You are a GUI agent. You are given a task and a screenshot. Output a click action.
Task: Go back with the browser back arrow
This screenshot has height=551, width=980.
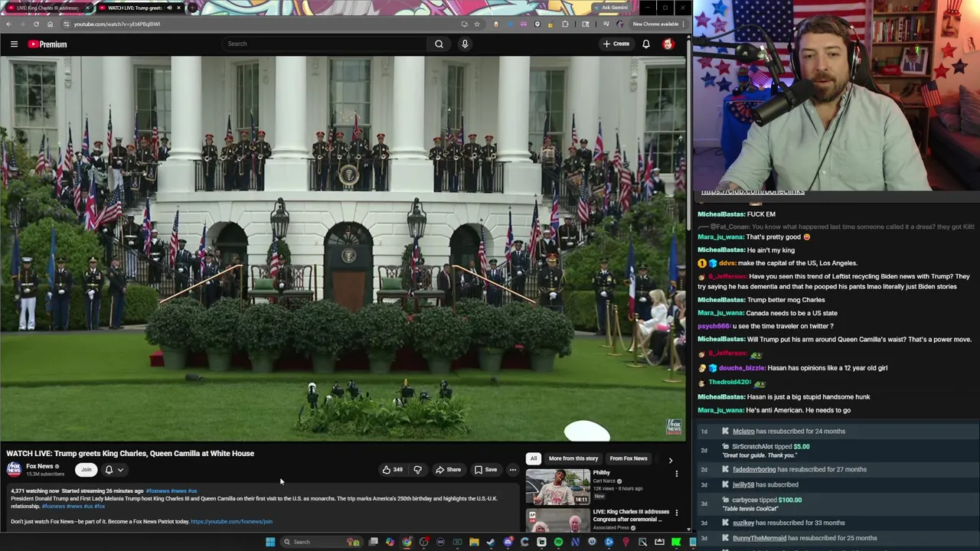(x=9, y=24)
